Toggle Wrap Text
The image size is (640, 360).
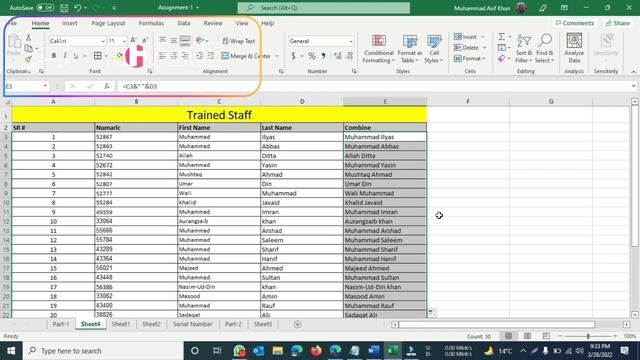(x=239, y=41)
